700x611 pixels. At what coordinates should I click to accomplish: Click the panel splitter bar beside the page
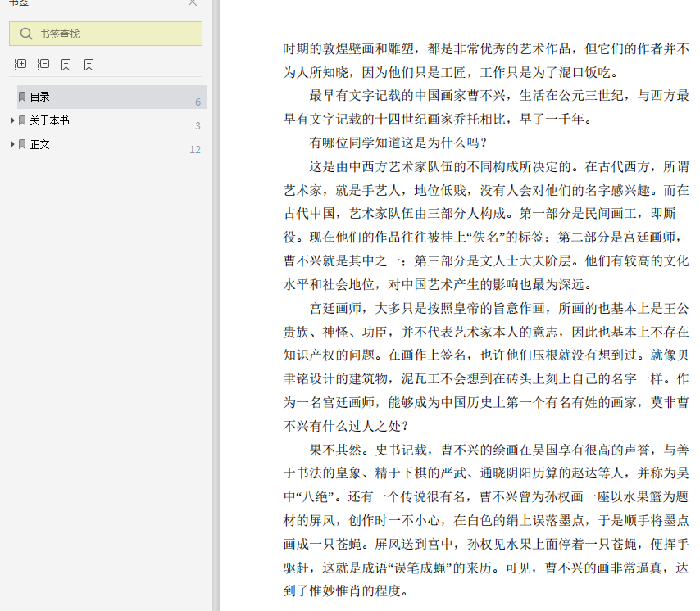click(216, 305)
